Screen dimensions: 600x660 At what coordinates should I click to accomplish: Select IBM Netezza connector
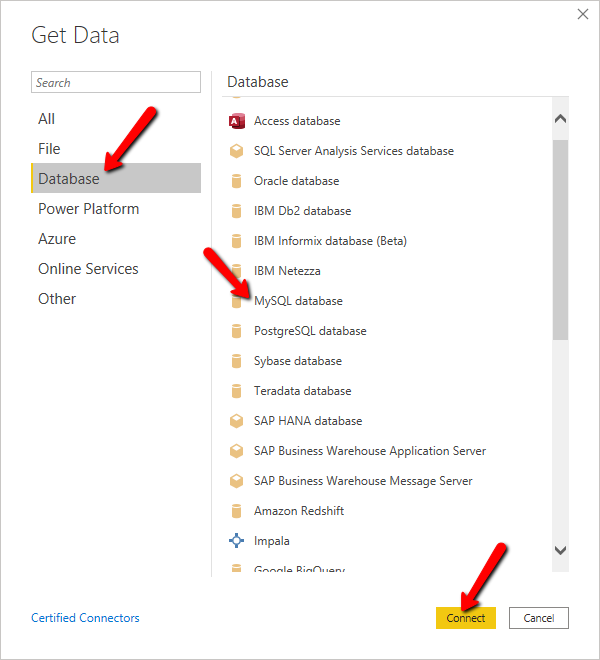pos(387,271)
